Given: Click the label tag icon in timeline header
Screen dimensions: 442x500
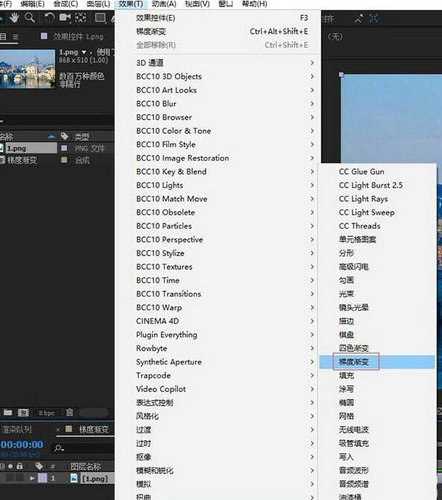Looking at the screenshot, I should tap(39, 466).
